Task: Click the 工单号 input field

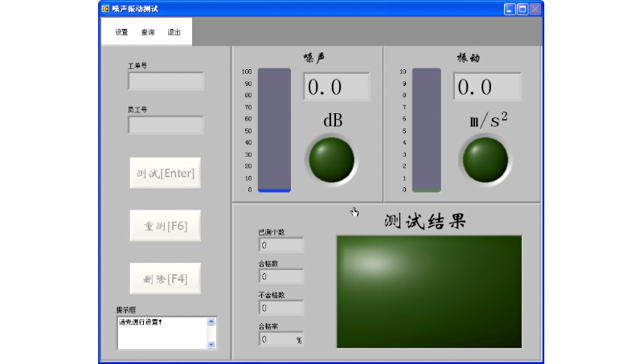Action: click(166, 80)
